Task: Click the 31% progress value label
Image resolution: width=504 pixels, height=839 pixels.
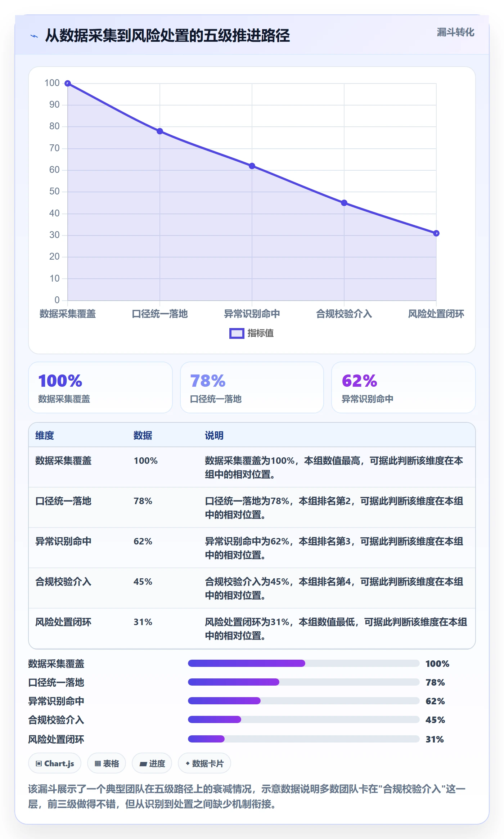Action: click(x=435, y=739)
